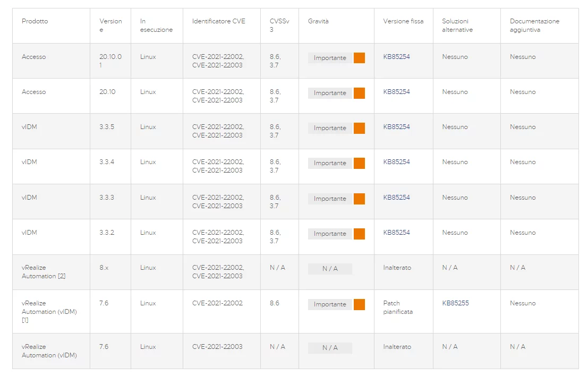Click the CVSSv3 column header
The width and height of the screenshot is (588, 376).
pyautogui.click(x=279, y=25)
